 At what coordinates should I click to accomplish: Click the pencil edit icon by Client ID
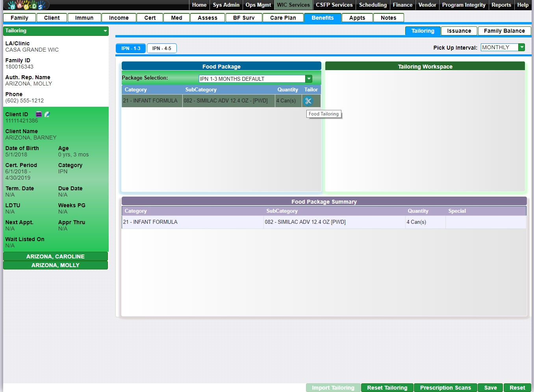point(47,114)
